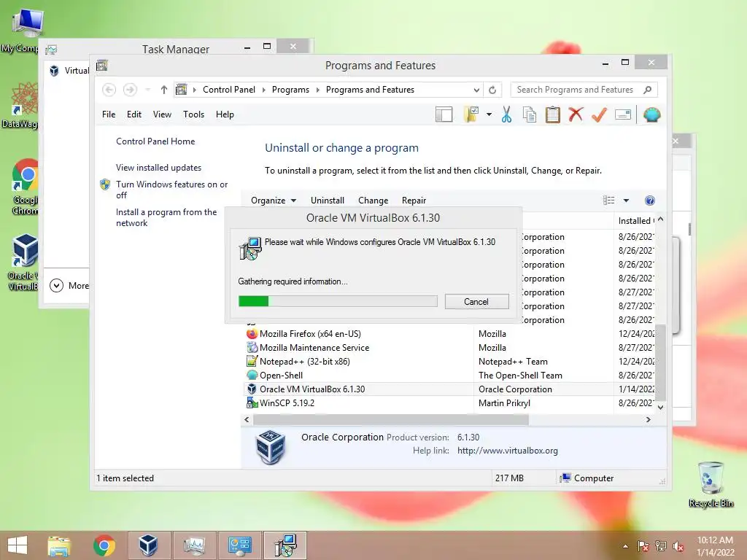
Task: Click the red X Delete toolbar icon
Action: pyautogui.click(x=576, y=114)
